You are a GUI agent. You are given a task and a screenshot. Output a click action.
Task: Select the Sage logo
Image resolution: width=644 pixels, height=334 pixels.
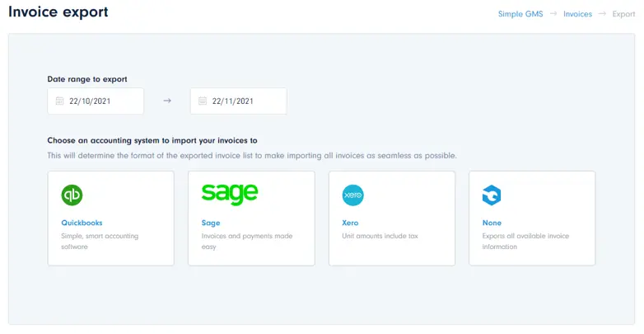pos(230,194)
